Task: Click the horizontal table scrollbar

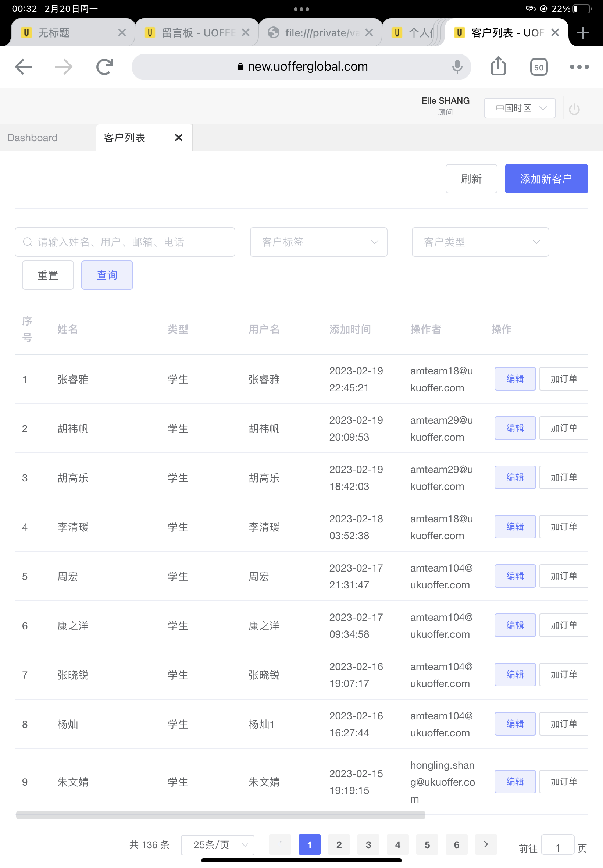Action: [220, 815]
